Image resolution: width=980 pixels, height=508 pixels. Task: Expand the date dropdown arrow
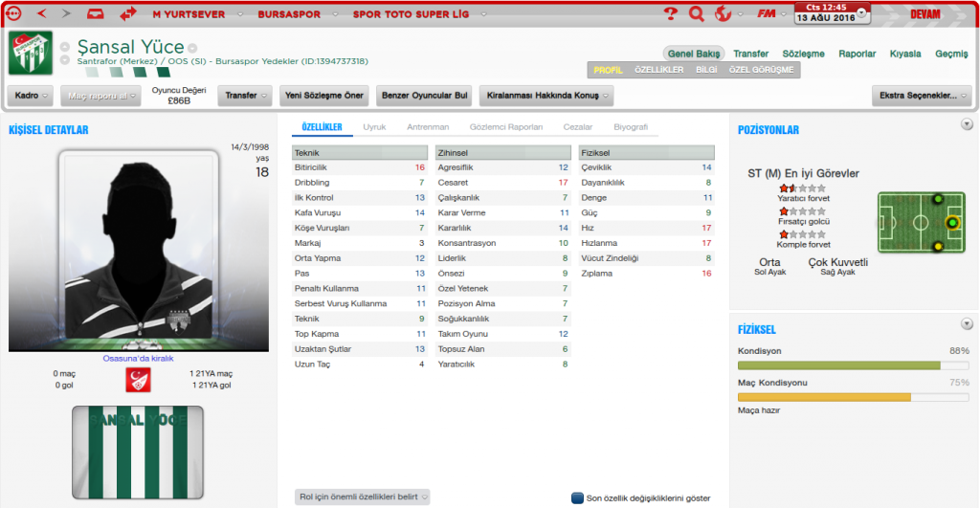point(861,12)
